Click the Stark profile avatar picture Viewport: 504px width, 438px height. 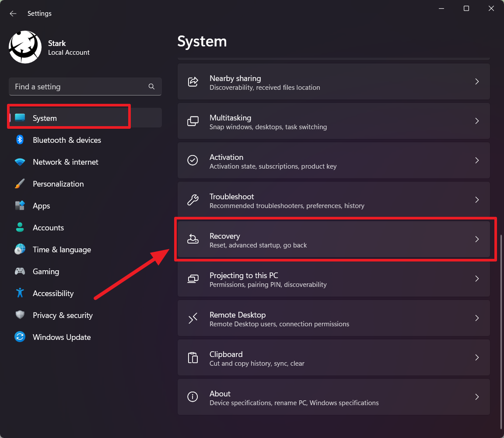pos(25,47)
